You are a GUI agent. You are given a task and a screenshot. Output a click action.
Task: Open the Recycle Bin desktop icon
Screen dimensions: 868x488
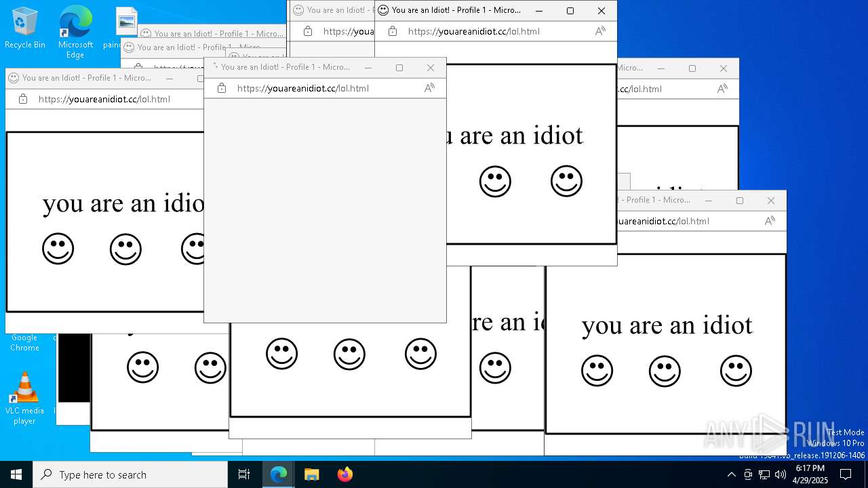(x=25, y=28)
